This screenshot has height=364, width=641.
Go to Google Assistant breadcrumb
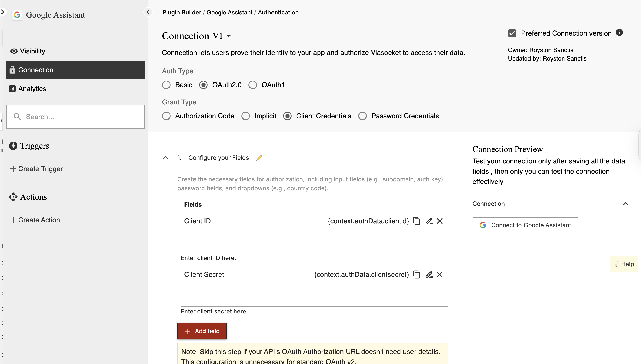229,12
